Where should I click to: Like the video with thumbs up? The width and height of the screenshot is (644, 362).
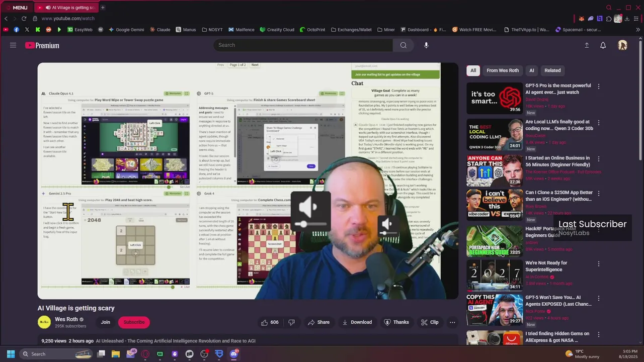tap(270, 322)
